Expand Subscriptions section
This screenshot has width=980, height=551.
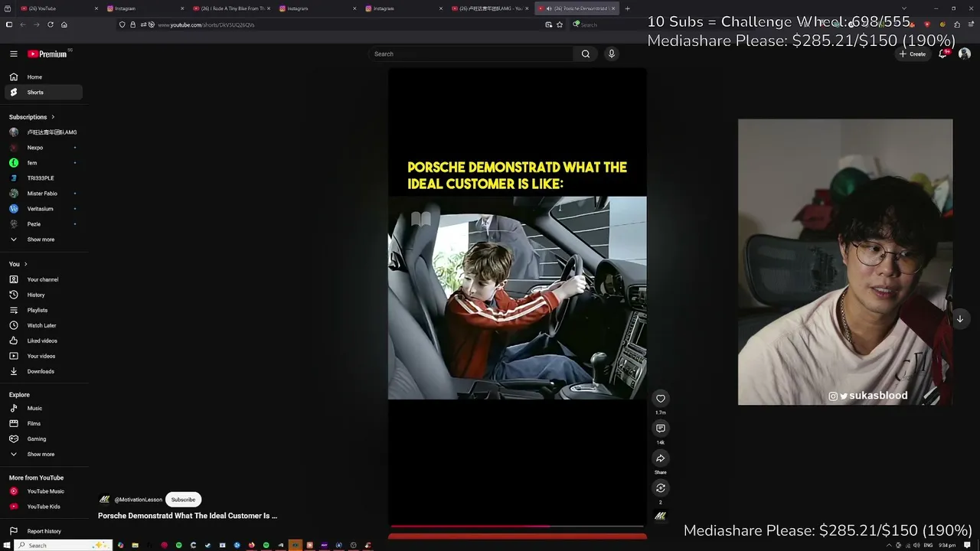[32, 117]
